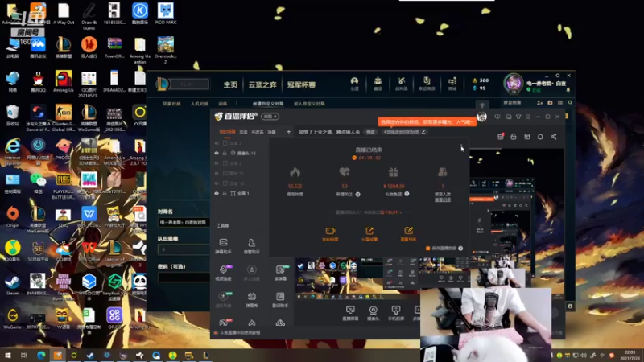Click the stream preview edit icon

click(x=408, y=231)
